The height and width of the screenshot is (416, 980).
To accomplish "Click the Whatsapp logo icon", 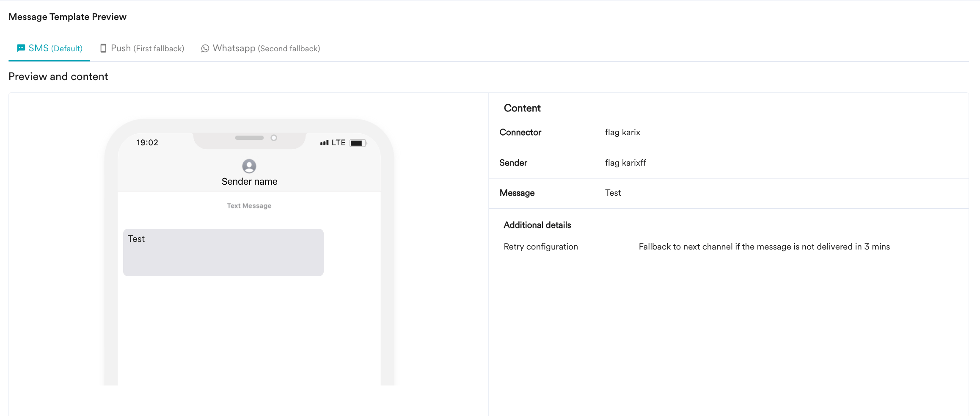I will pos(205,49).
